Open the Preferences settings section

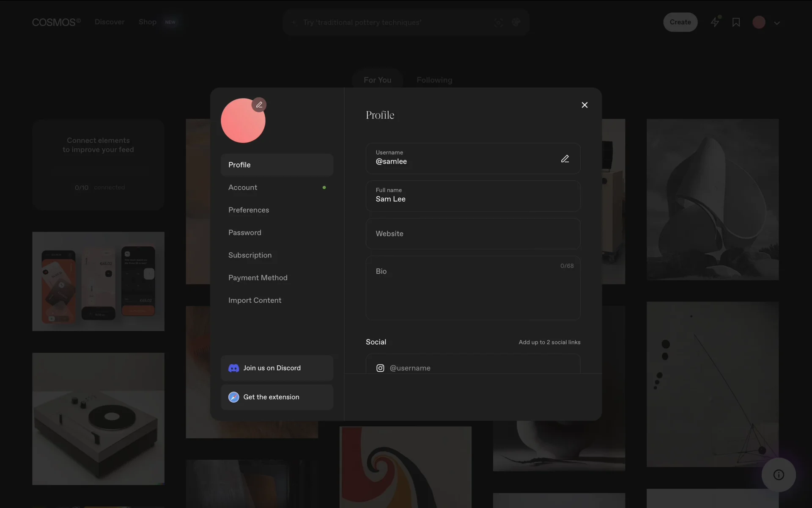click(249, 210)
